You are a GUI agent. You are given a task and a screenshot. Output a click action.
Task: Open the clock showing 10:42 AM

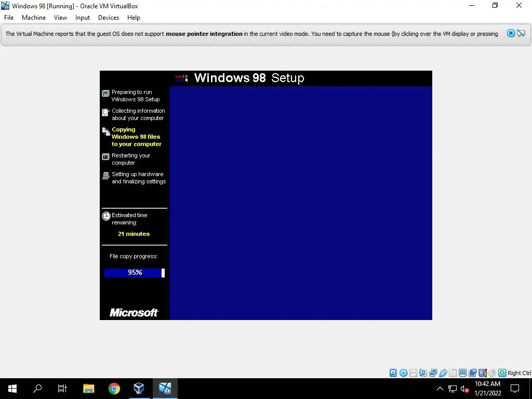pos(487,389)
